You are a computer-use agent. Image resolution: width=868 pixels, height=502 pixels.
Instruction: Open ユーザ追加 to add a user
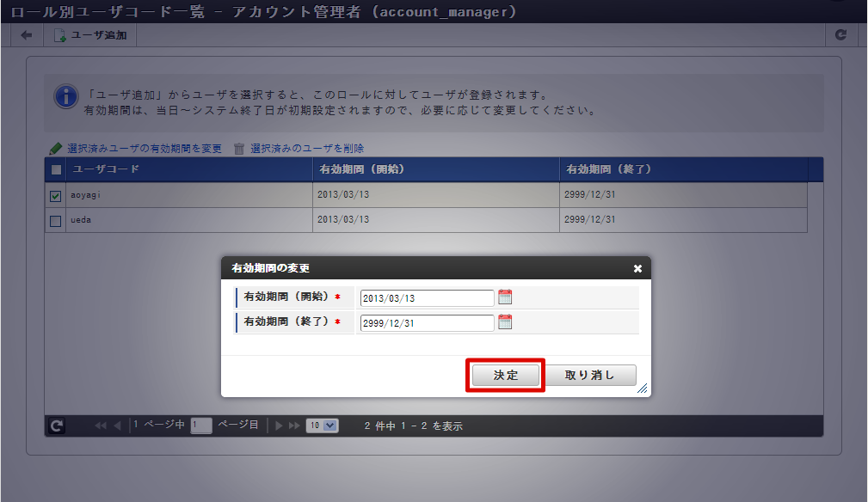click(x=90, y=35)
